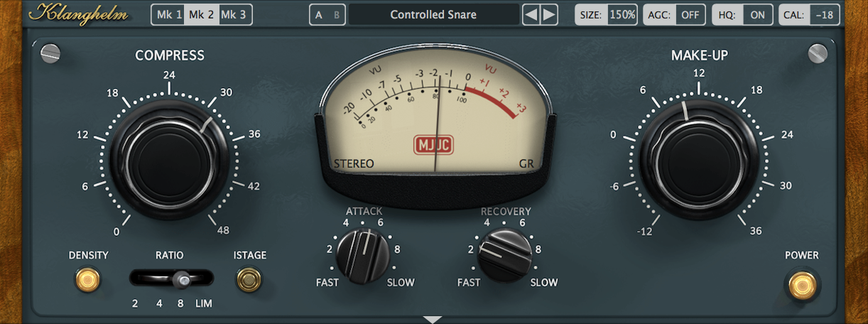Toggle the AGC OFF switch
The image size is (868, 324).
pyautogui.click(x=674, y=14)
